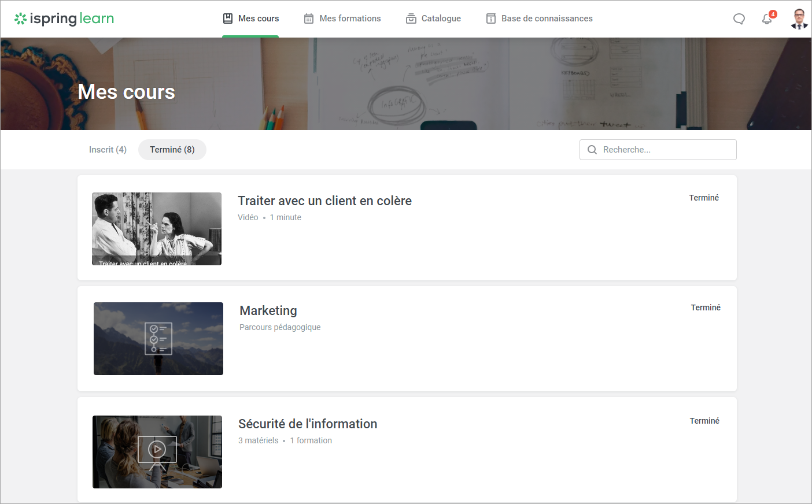Go to the Catalogue menu label

pyautogui.click(x=441, y=18)
